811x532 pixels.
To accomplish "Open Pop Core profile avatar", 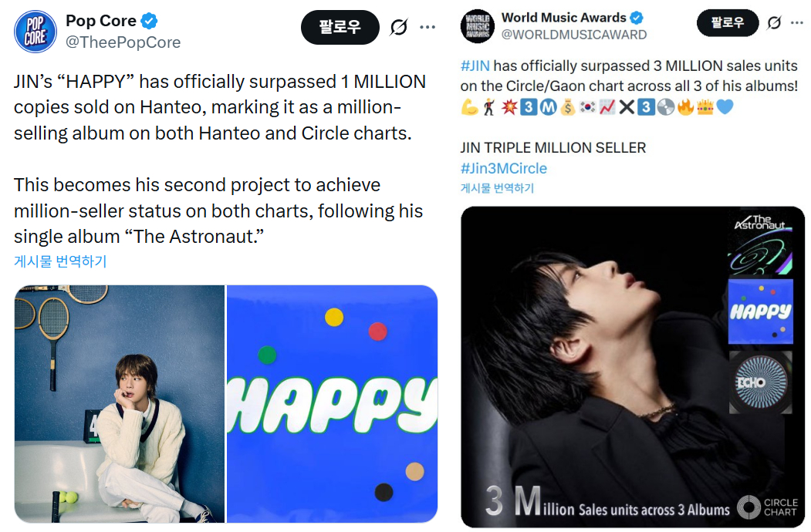I will [x=35, y=32].
